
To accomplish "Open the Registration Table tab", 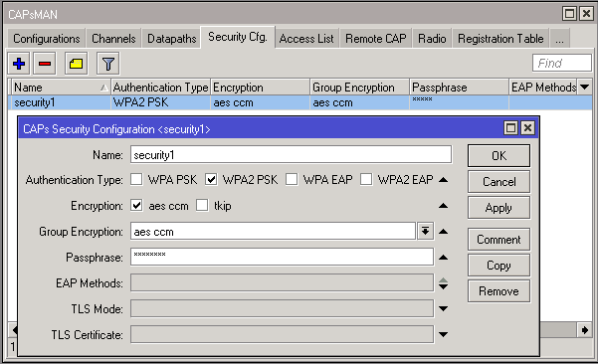I will tap(500, 39).
